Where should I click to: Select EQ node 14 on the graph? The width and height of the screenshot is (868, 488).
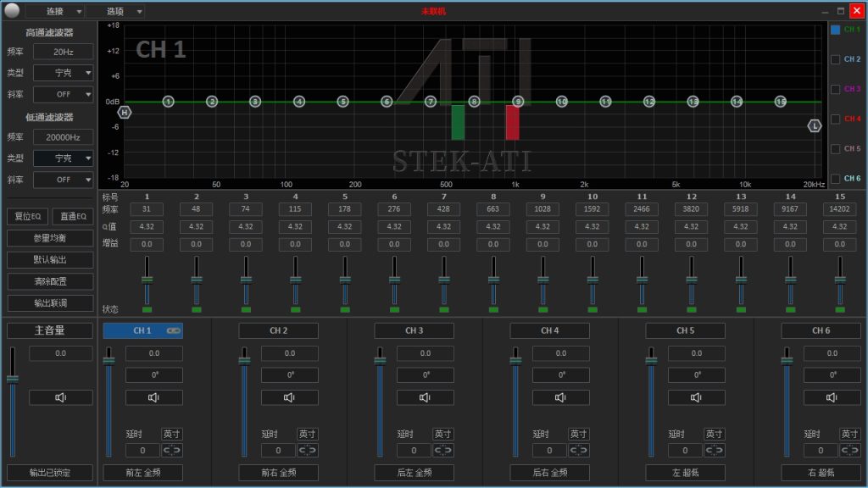point(737,102)
